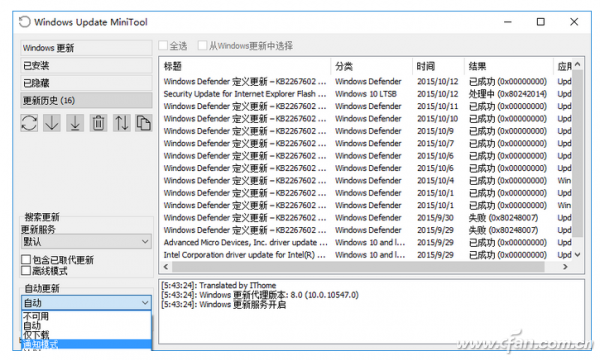Screen dimensions: 600x360
Task: Collapse the 自动更新 combo box showing 自动
Action: click(x=86, y=303)
